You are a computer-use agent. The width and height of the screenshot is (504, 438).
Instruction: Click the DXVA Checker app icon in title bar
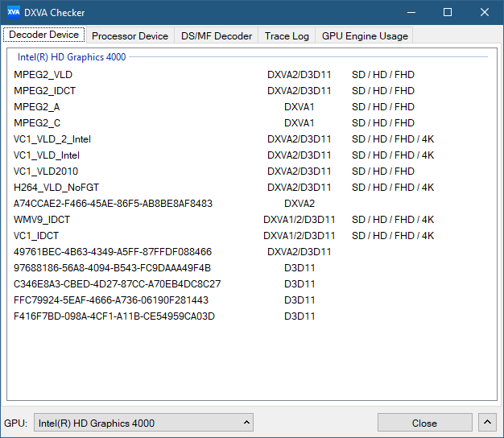(x=14, y=12)
